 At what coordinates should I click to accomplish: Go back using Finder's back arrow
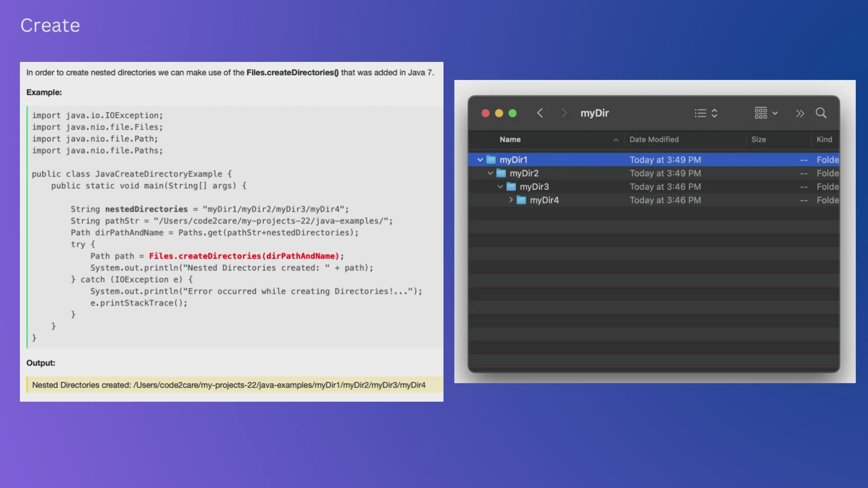click(x=540, y=113)
